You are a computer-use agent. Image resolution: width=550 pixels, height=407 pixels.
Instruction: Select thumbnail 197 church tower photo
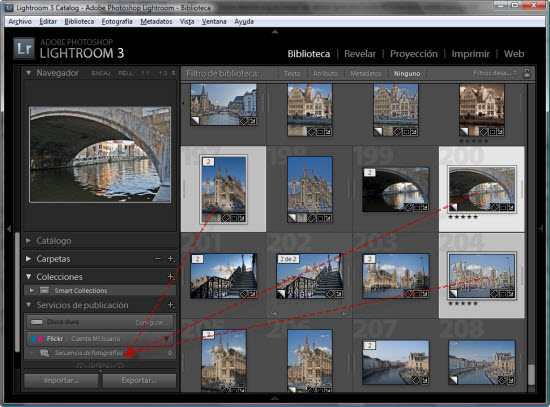pyautogui.click(x=223, y=189)
